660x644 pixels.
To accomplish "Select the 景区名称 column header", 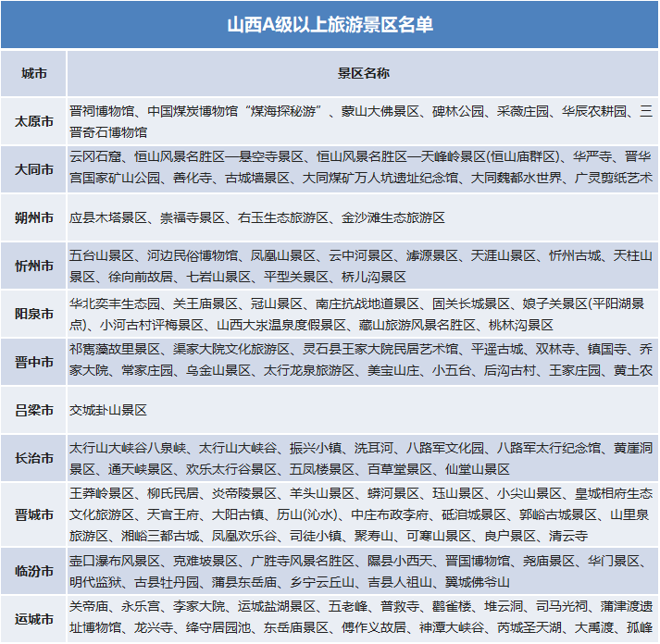I will (362, 73).
